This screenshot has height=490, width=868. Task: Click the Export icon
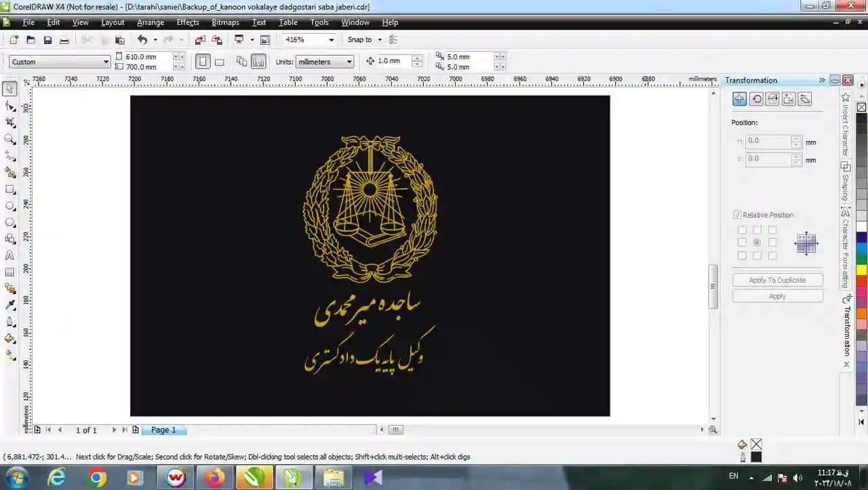(217, 40)
